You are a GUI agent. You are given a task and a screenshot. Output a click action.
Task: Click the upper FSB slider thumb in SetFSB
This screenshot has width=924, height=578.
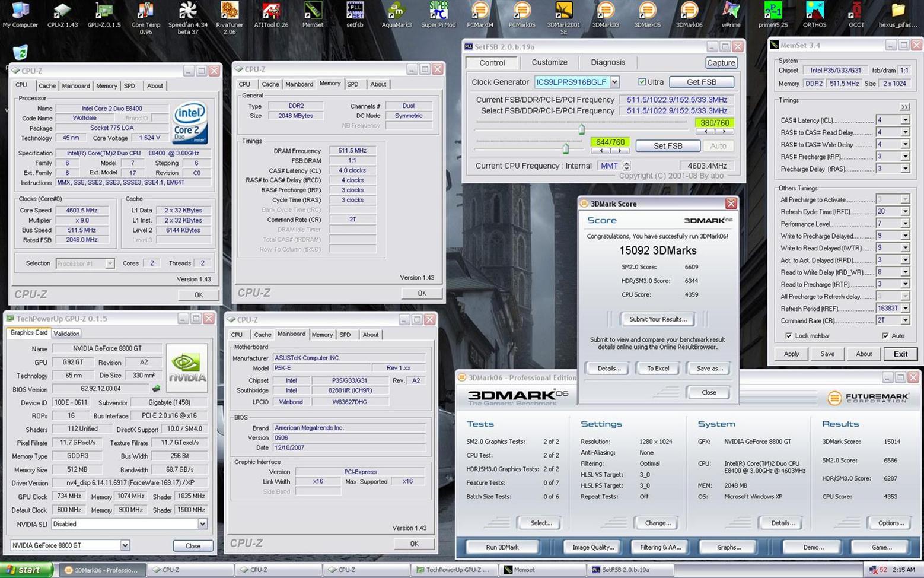coord(581,129)
